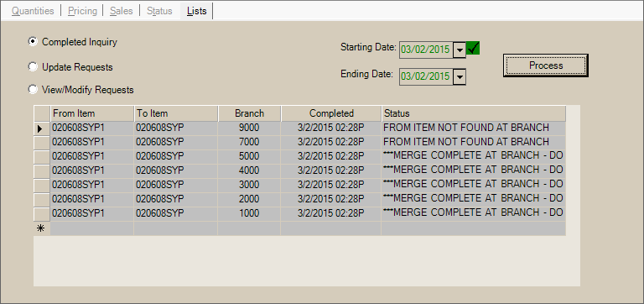The width and height of the screenshot is (644, 304).
Task: Click the Status column header
Action: [x=474, y=113]
